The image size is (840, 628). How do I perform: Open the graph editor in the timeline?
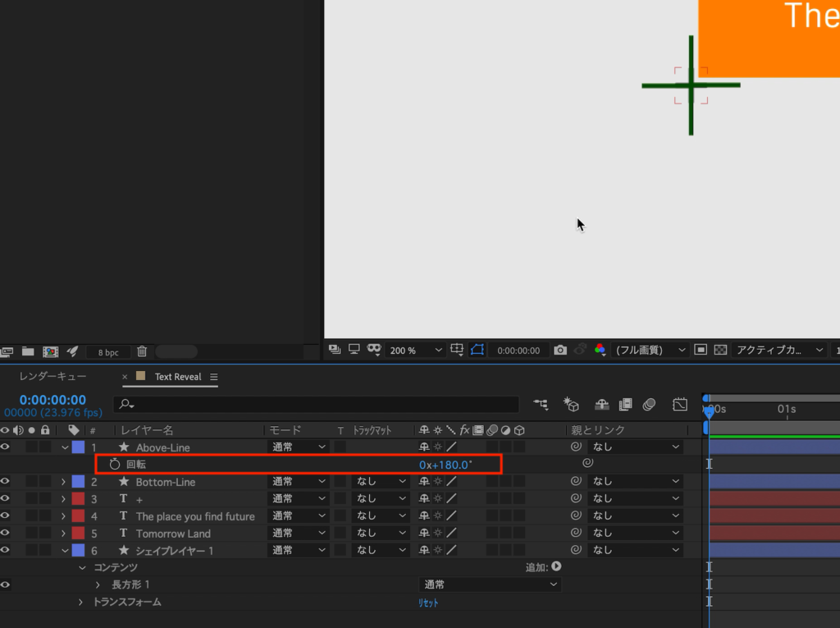coord(679,404)
